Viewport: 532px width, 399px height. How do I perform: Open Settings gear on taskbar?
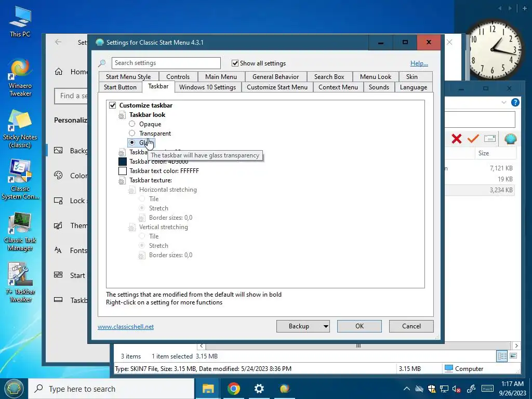[259, 389]
